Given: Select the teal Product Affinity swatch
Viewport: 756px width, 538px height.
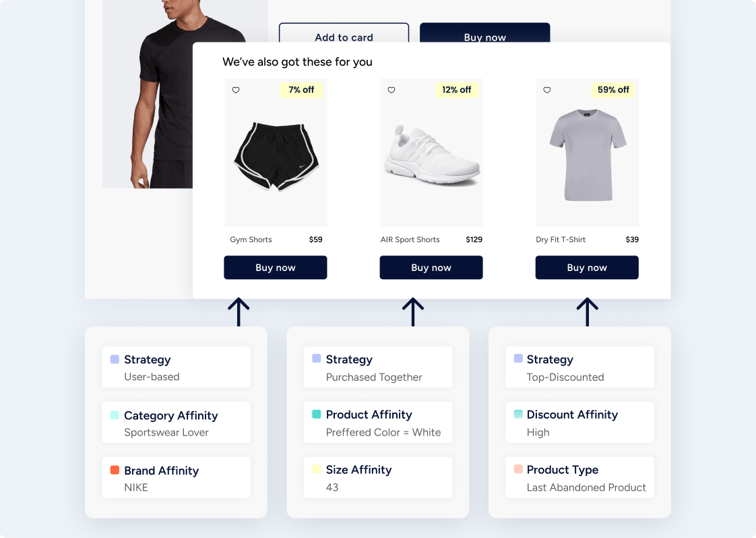Looking at the screenshot, I should [316, 414].
